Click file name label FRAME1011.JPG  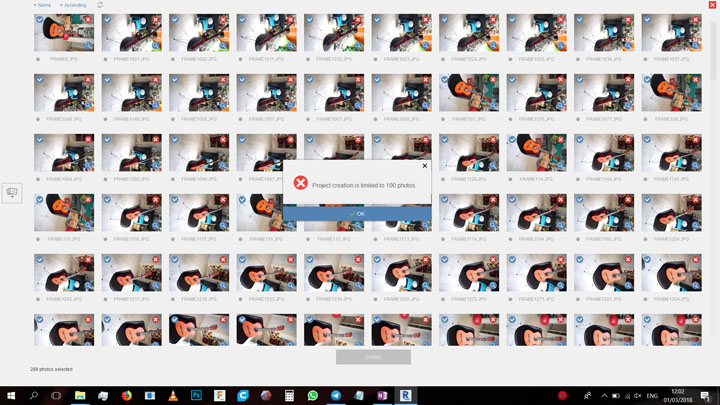click(x=266, y=59)
